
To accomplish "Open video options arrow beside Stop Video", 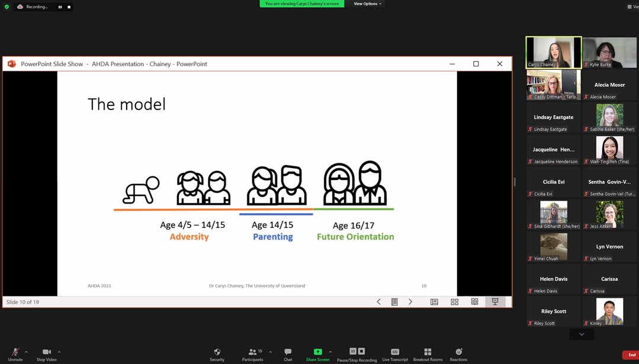I will click(x=59, y=352).
